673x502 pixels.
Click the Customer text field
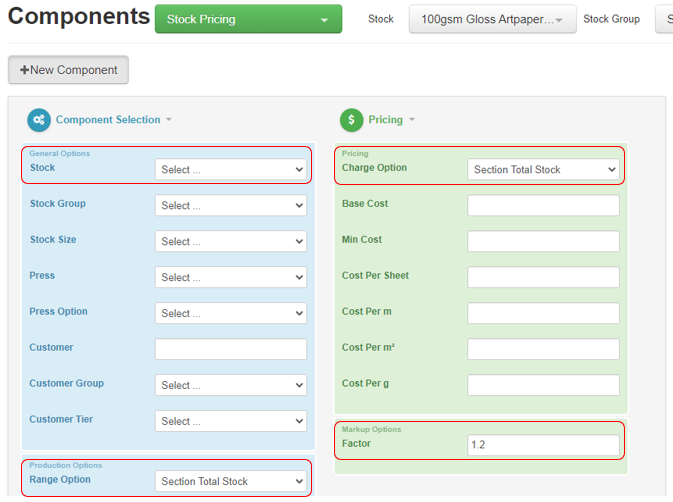click(231, 349)
